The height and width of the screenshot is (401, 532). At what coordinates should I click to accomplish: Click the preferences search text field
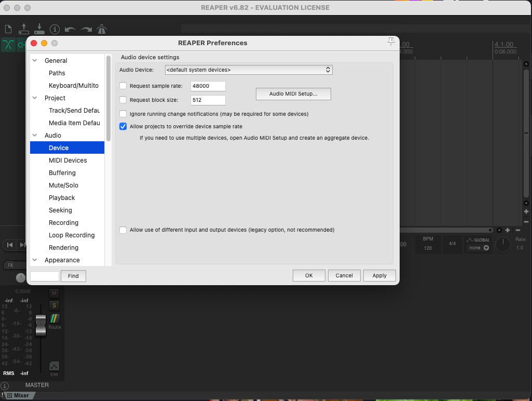coord(45,276)
